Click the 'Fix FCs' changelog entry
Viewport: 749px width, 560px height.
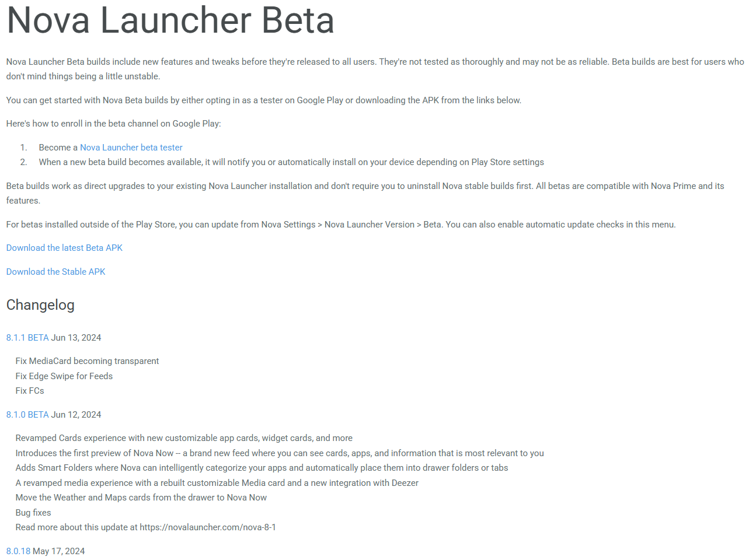(30, 391)
